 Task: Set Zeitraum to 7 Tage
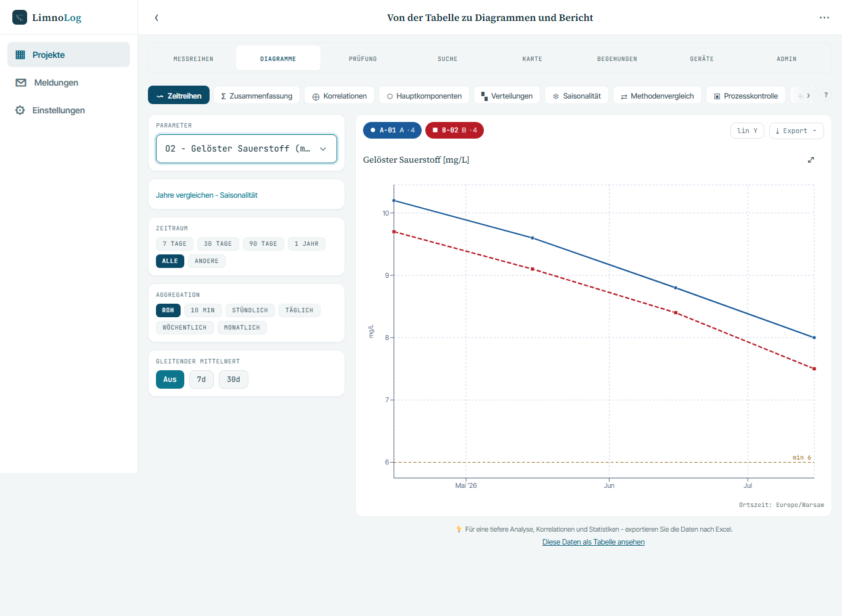pos(174,244)
